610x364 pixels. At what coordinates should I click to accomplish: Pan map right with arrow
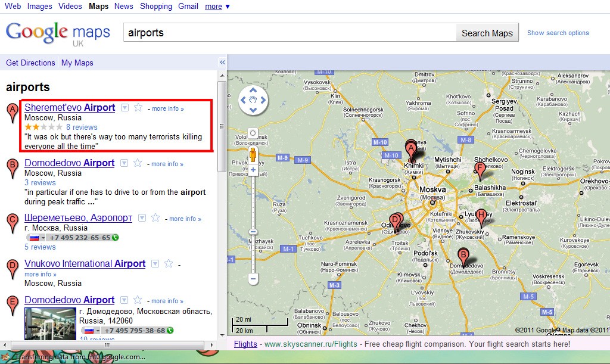coord(263,100)
